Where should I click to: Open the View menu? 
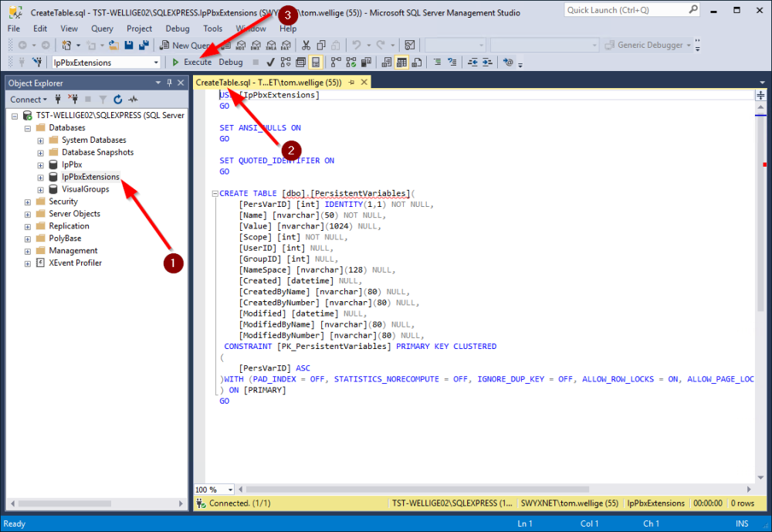pyautogui.click(x=69, y=29)
